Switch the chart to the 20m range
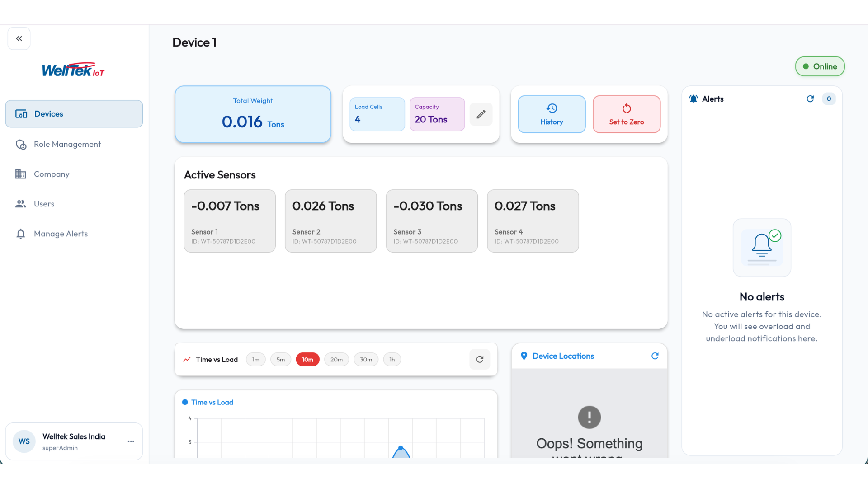Screen dimensions: 868x488 (x=336, y=360)
